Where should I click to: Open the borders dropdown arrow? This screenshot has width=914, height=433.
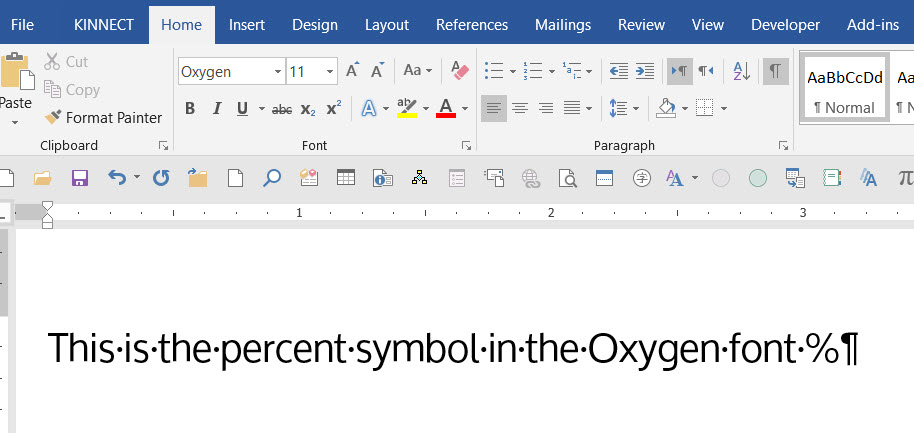point(724,108)
